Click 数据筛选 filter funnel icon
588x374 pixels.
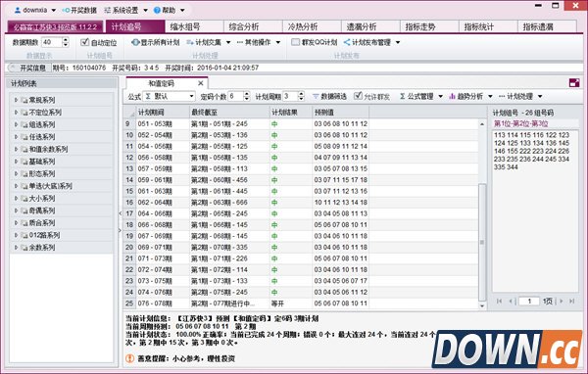coord(316,96)
